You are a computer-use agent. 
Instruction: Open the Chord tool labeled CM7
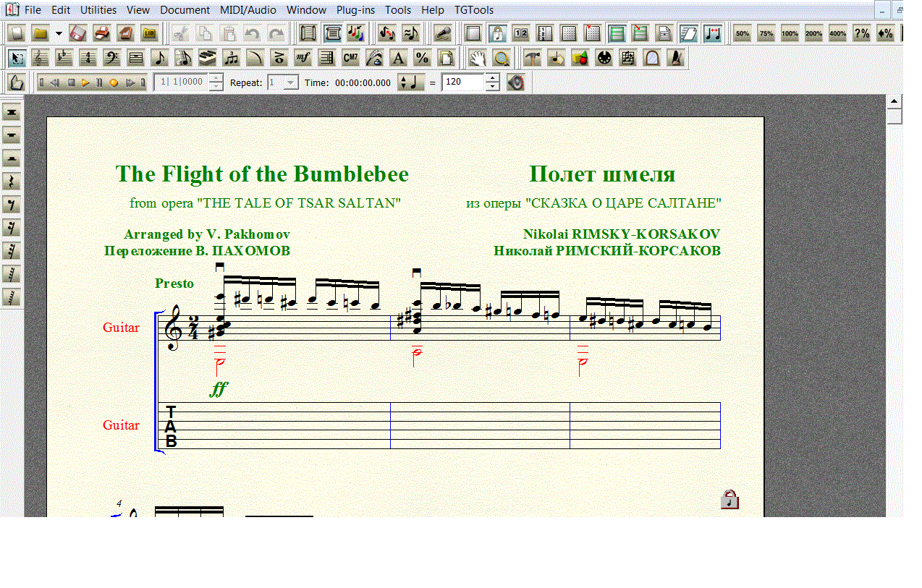pos(350,58)
